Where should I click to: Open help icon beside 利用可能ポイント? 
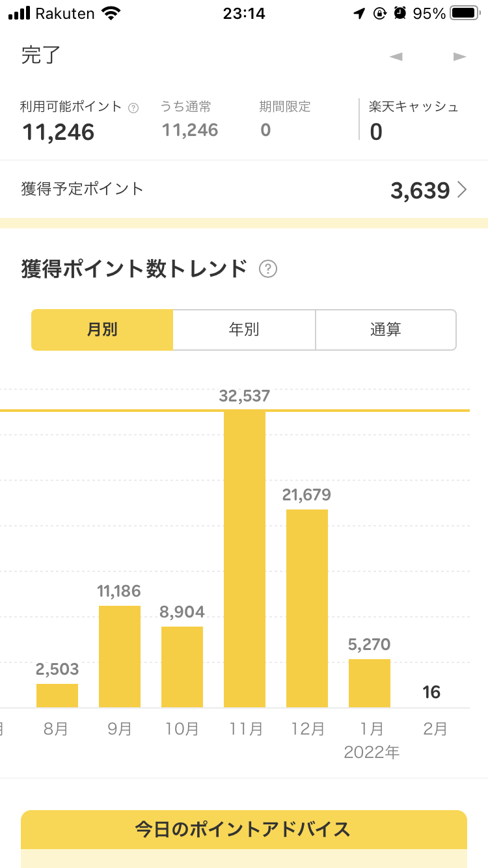133,108
